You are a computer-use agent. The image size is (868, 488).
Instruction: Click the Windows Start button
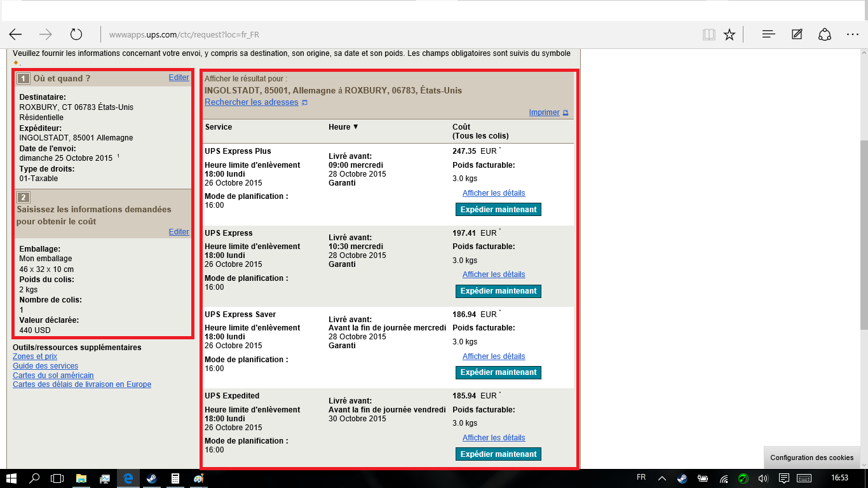[x=11, y=478]
